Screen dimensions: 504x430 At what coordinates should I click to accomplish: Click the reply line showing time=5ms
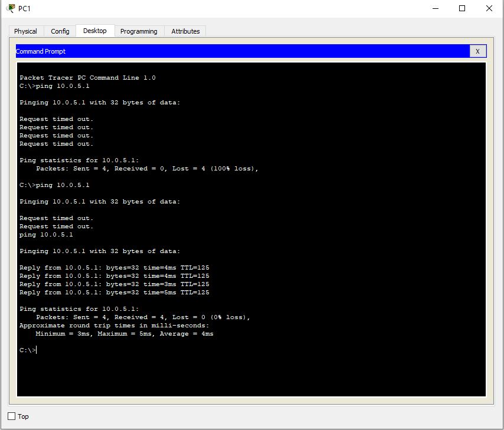click(x=114, y=293)
